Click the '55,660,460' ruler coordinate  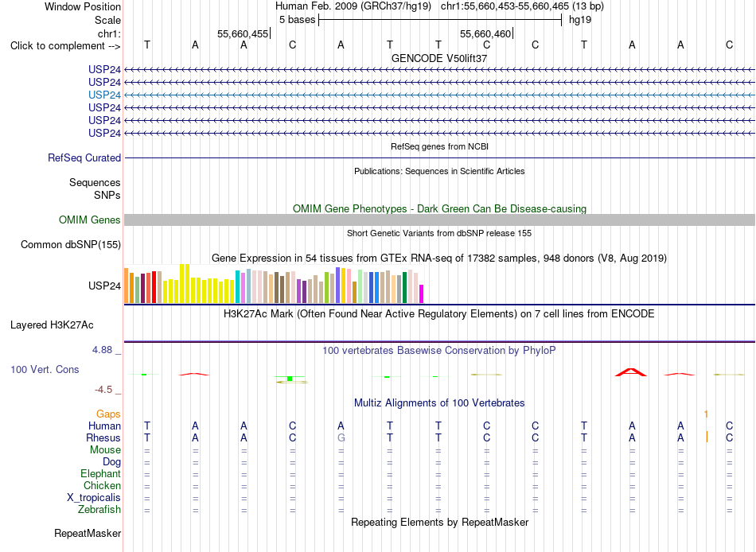point(485,33)
